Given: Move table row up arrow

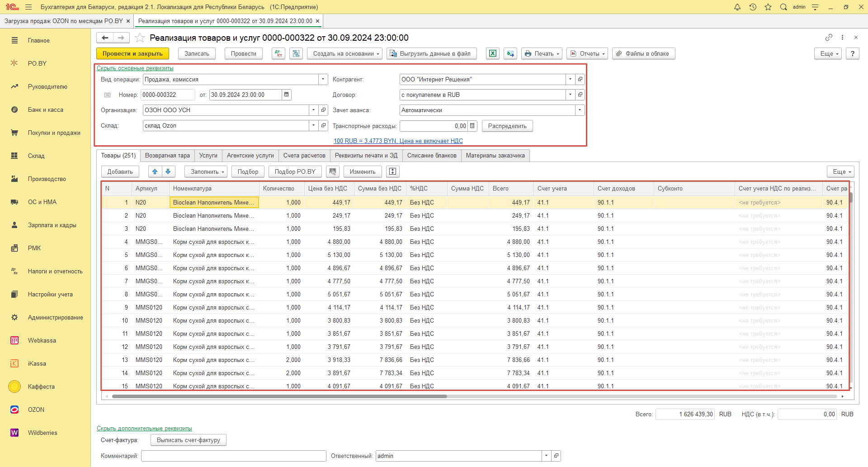Looking at the screenshot, I should coord(155,172).
